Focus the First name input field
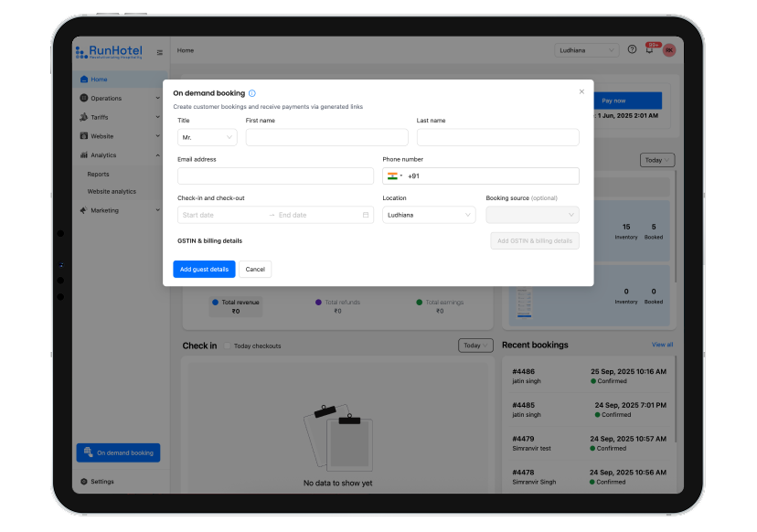The width and height of the screenshot is (757, 532). (x=326, y=138)
